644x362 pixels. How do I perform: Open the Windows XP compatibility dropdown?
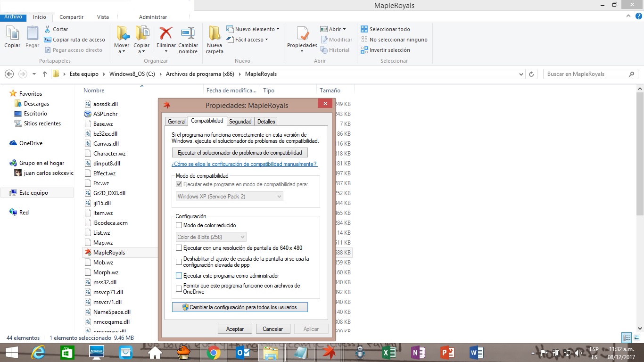click(x=230, y=197)
